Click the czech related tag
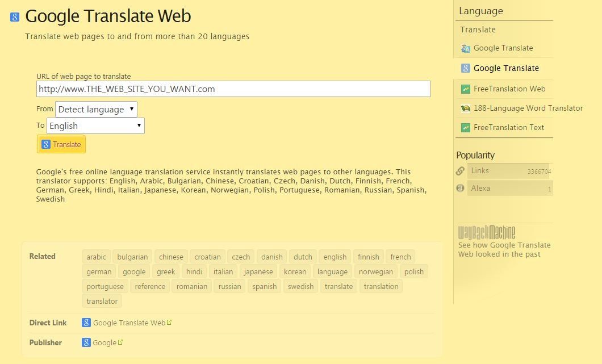The height and width of the screenshot is (364, 602). click(x=241, y=257)
